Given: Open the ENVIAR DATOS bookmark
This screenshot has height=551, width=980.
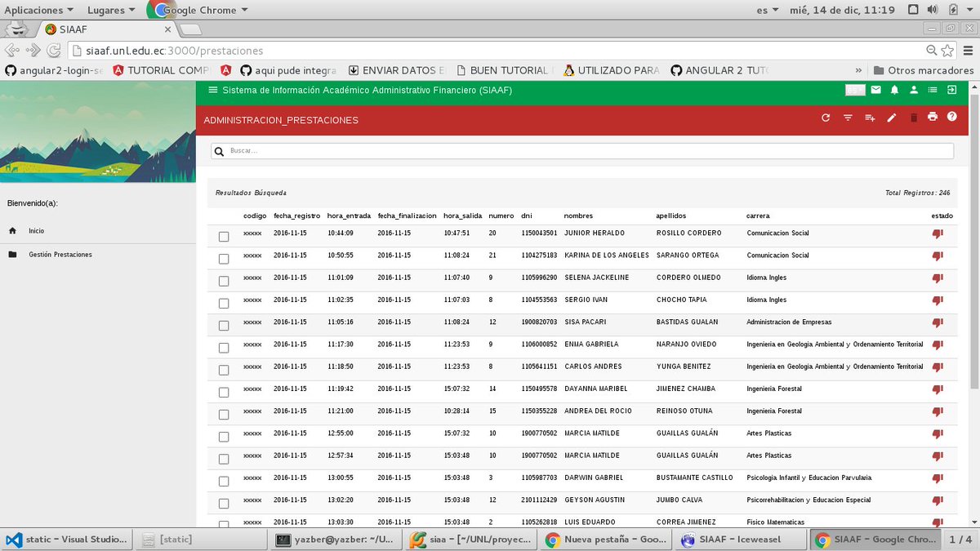Looking at the screenshot, I should pyautogui.click(x=397, y=70).
